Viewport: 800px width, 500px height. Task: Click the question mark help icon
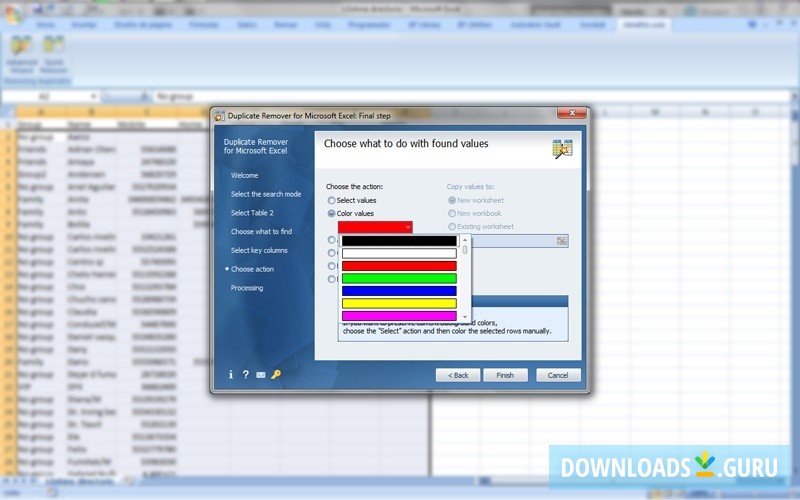(x=245, y=374)
